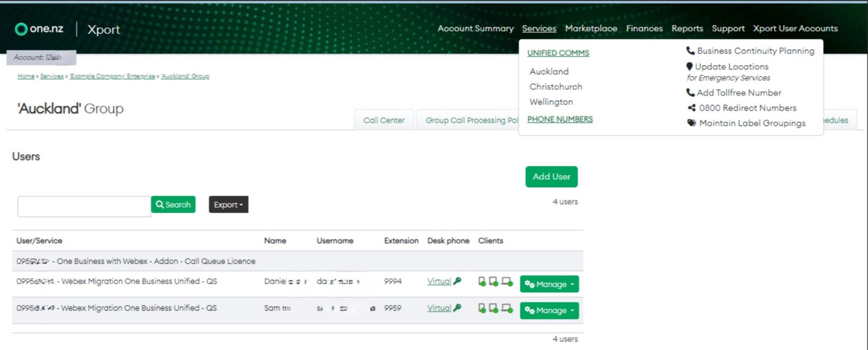
Task: Click the laptop client icon in extension 9959 row
Action: (507, 308)
